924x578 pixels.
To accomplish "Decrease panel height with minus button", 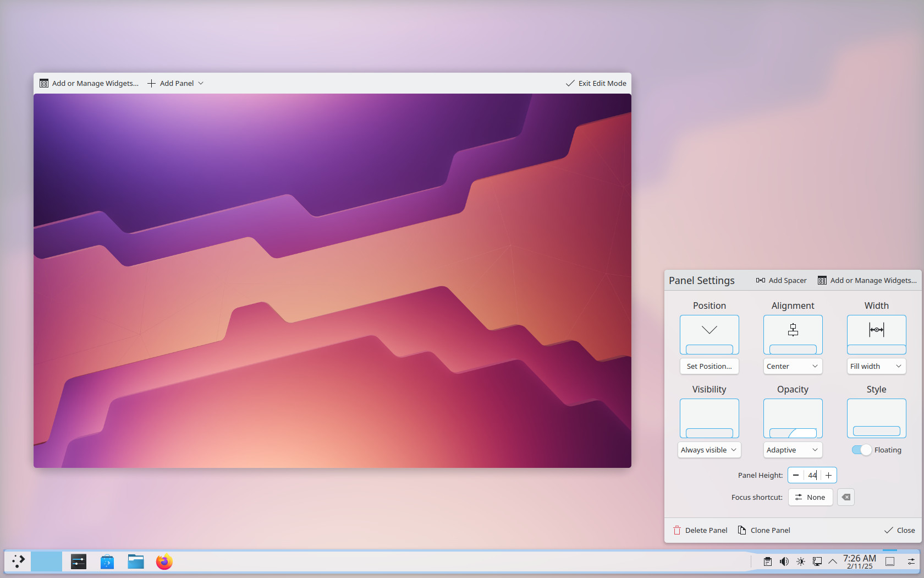I will 796,475.
